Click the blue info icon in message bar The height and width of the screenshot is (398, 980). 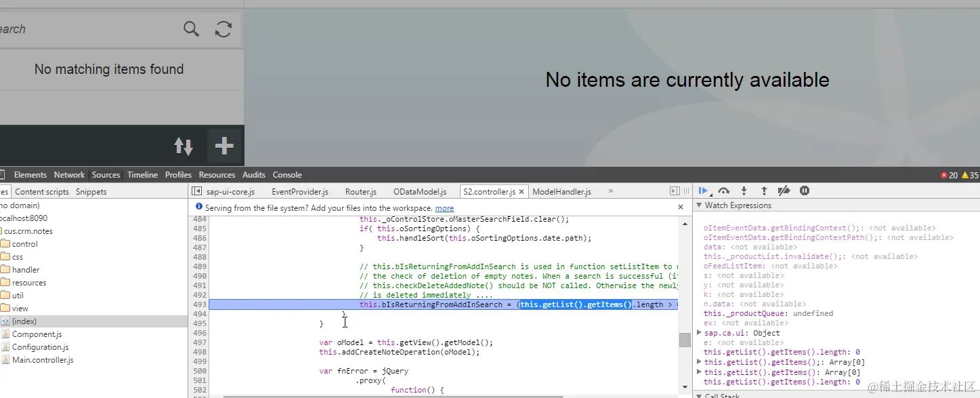(x=199, y=207)
